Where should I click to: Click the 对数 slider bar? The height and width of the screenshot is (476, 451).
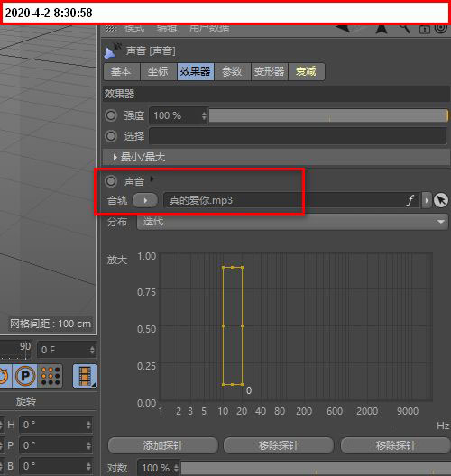coord(316,468)
